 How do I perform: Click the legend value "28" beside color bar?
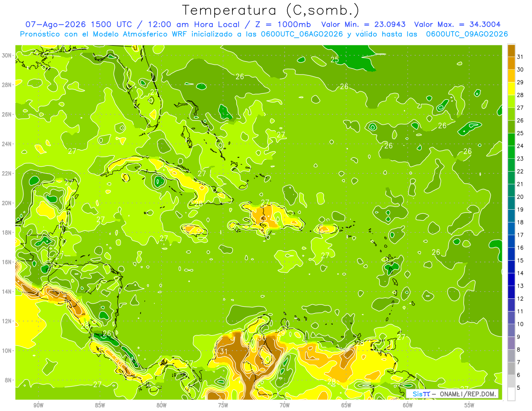(x=520, y=95)
